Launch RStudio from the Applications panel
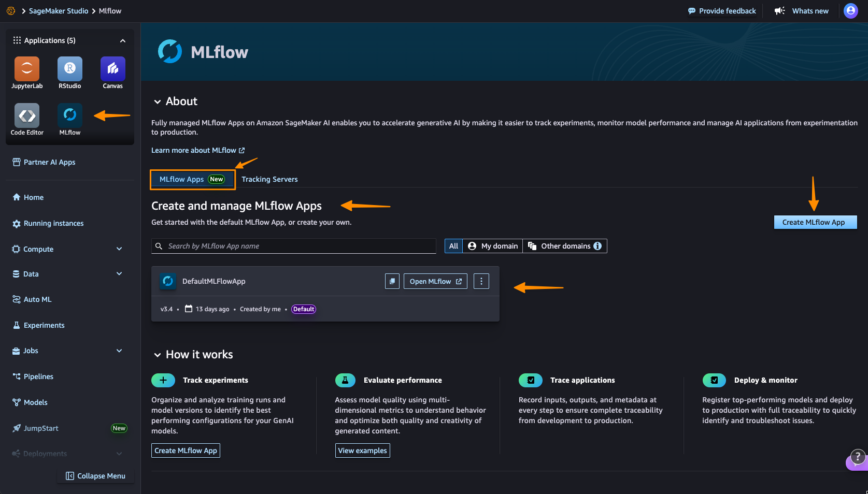Image resolution: width=868 pixels, height=494 pixels. click(x=69, y=68)
